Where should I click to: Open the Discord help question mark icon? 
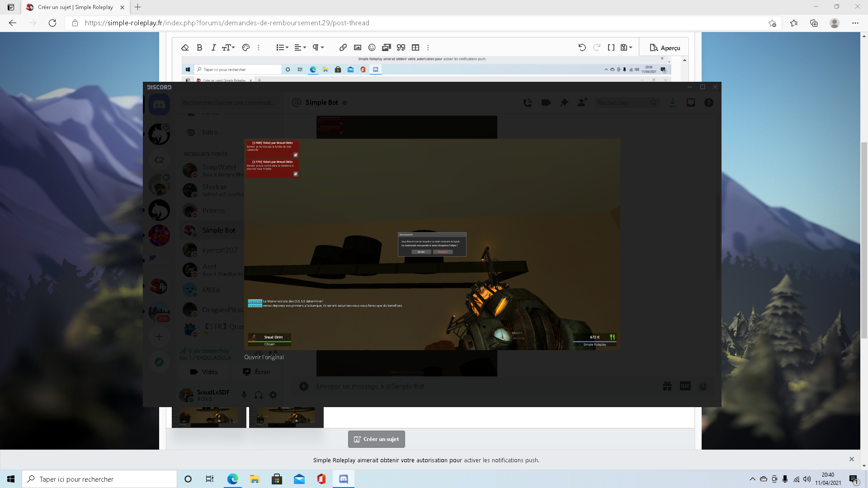(709, 103)
